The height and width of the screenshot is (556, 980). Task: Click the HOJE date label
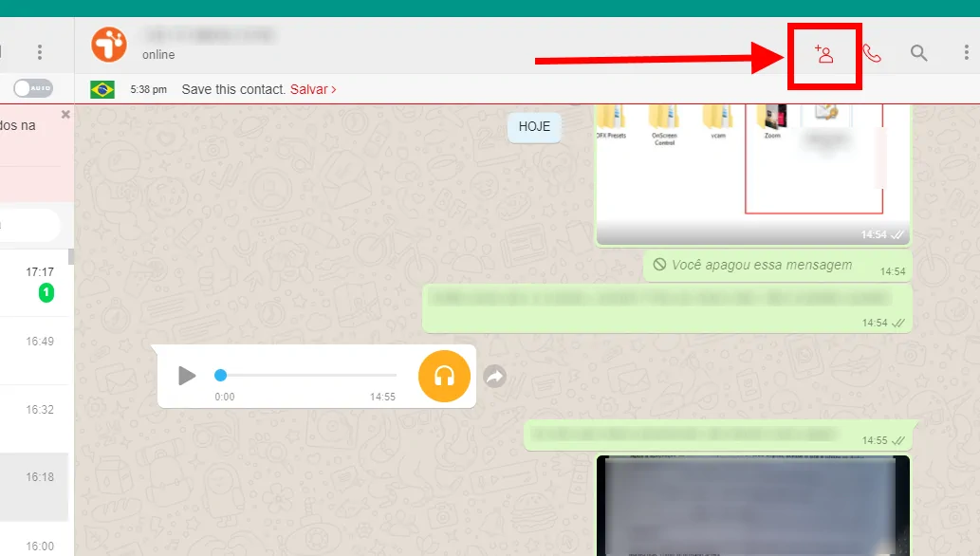coord(534,127)
